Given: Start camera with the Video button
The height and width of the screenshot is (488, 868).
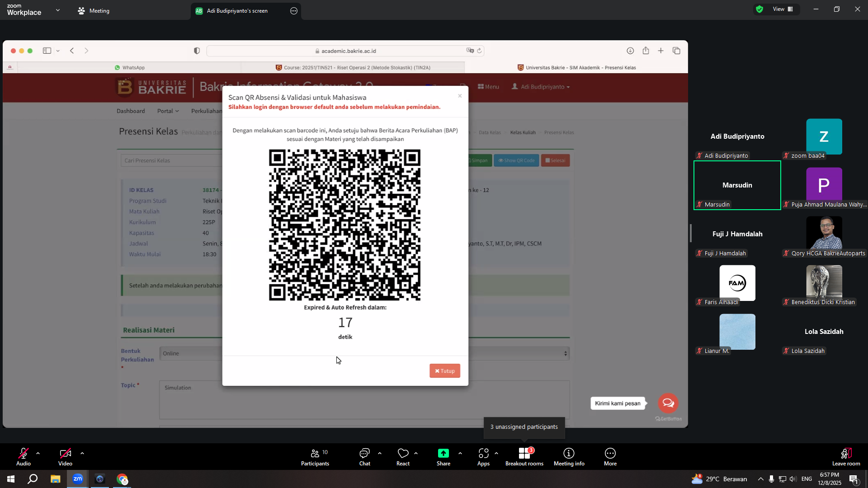Looking at the screenshot, I should 65,457.
